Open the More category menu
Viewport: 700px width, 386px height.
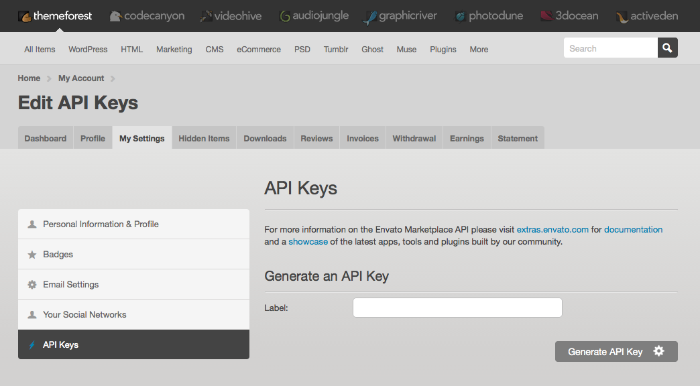(x=479, y=49)
